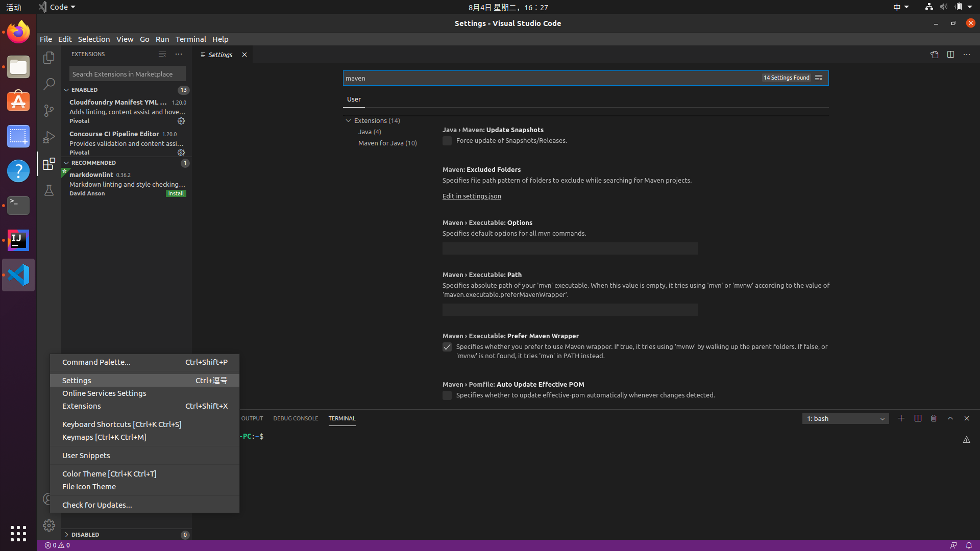Click the Testing flask icon in sidebar

(x=49, y=190)
